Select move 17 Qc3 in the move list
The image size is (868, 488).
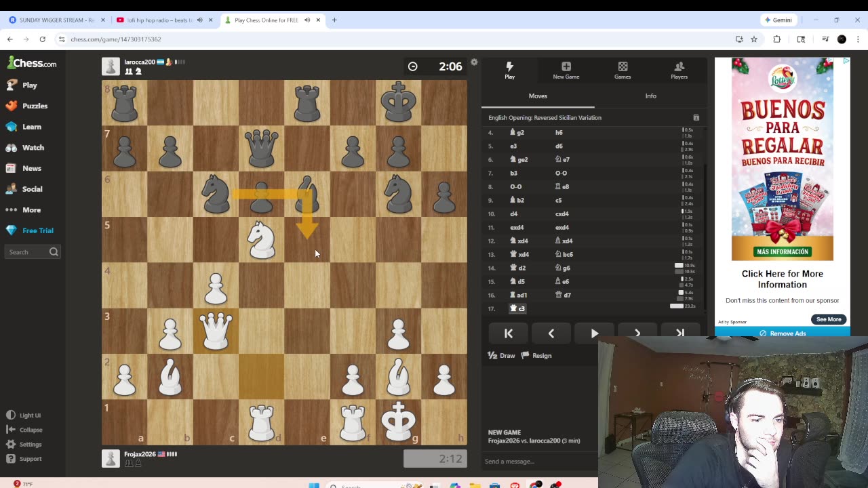coord(518,308)
